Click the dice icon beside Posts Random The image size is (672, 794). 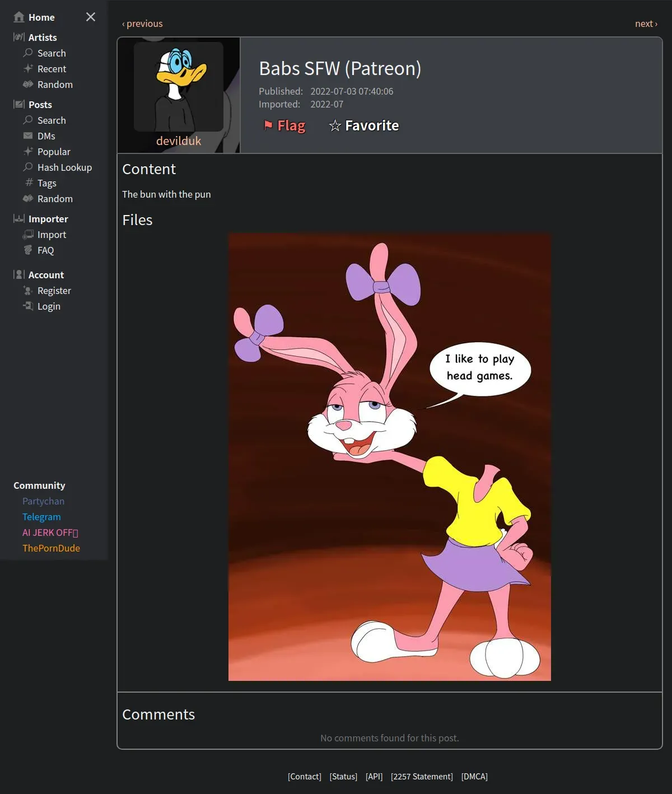tap(28, 198)
